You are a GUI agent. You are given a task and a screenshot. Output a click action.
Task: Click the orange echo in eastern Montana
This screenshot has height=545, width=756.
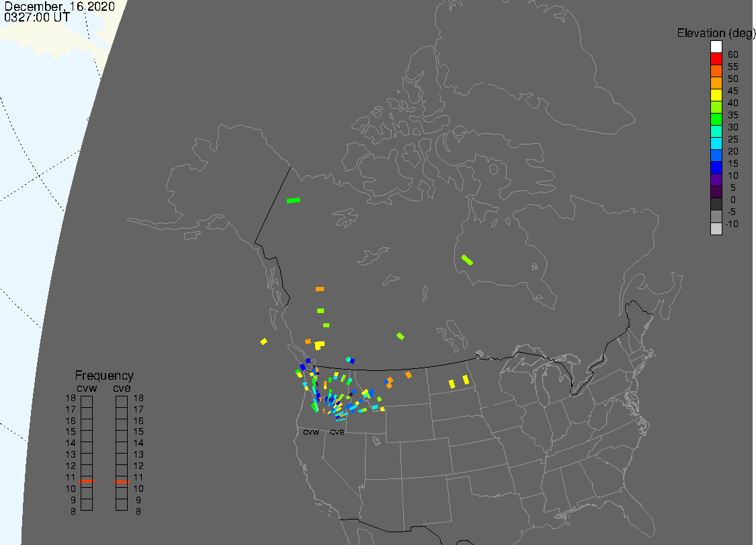tap(409, 375)
